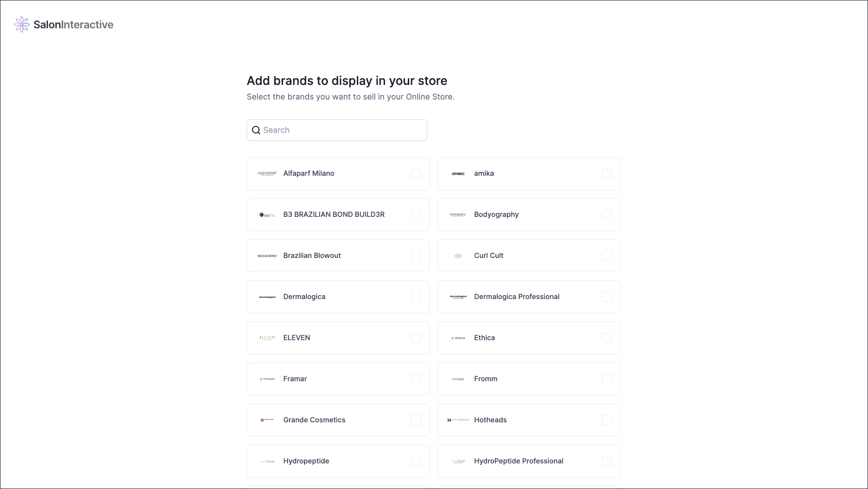Screen dimensions: 868x489
Task: Select the checkbox next to Fromm
Action: [x=606, y=379]
